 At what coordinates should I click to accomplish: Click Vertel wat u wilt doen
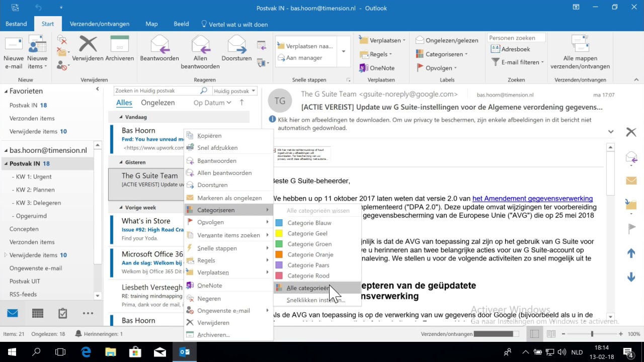234,24
